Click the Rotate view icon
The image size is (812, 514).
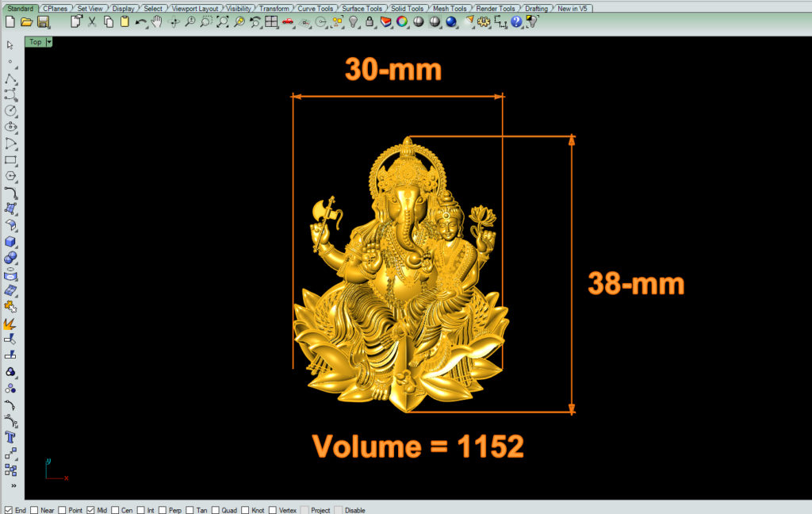(x=174, y=21)
